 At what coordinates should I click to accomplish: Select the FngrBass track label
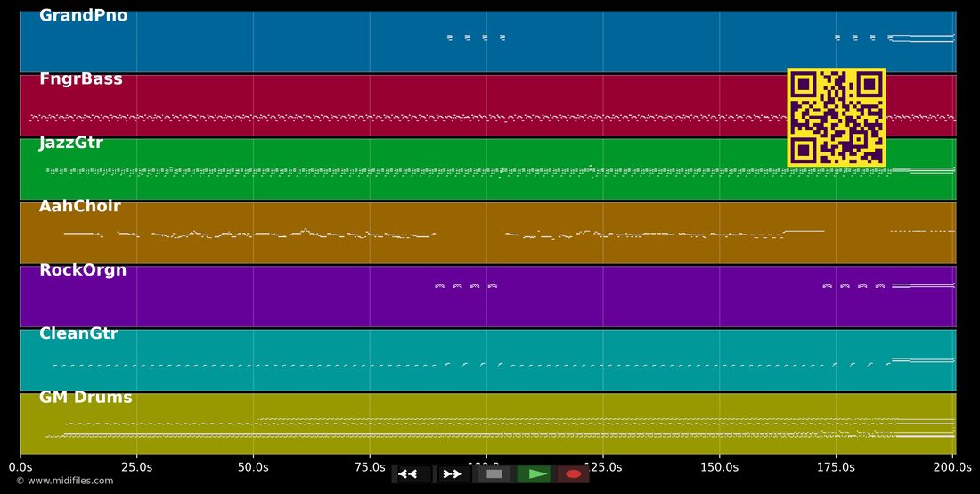(80, 79)
